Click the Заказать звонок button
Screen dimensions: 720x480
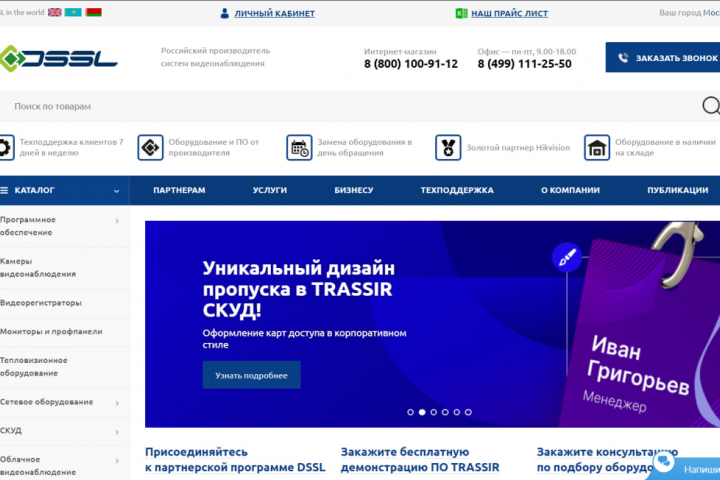[663, 57]
